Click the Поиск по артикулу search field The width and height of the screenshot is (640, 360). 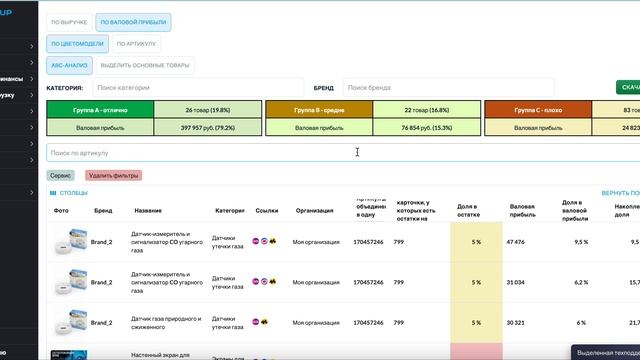pyautogui.click(x=343, y=153)
